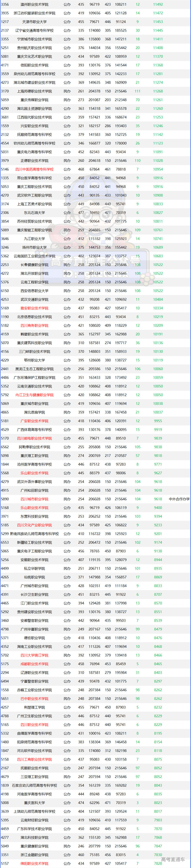This screenshot has height=868, width=191.
Task: Select red 四川邮电职业技术学院
Action: pyautogui.click(x=34, y=439)
